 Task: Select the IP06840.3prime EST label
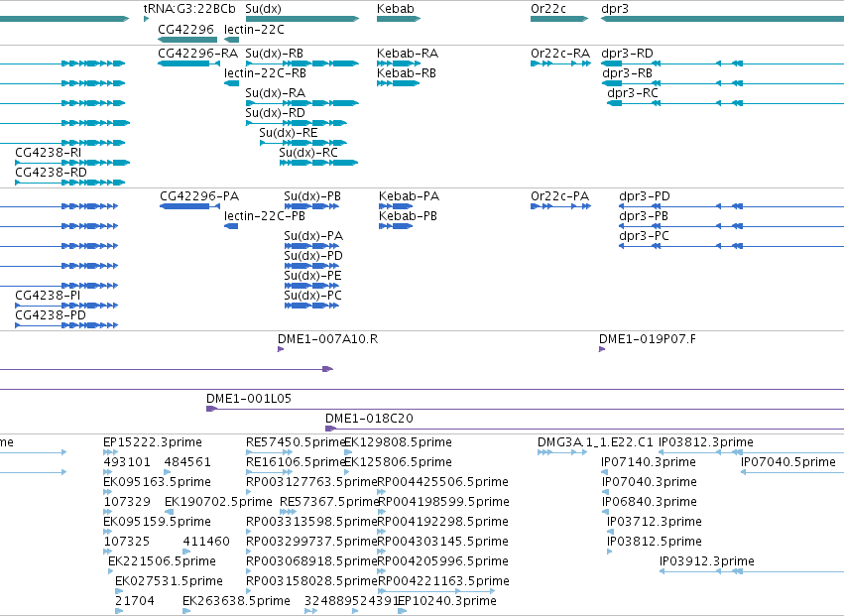[650, 501]
